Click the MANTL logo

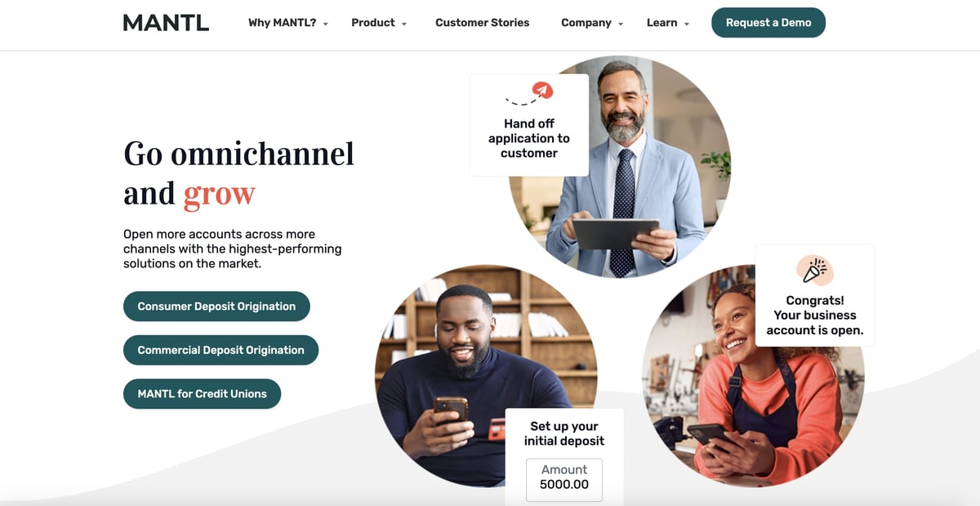tap(166, 23)
